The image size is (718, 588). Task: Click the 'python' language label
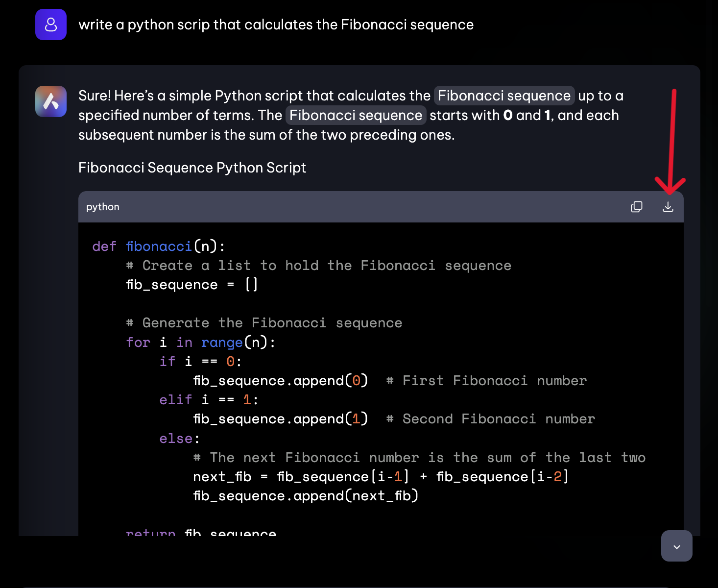[103, 207]
